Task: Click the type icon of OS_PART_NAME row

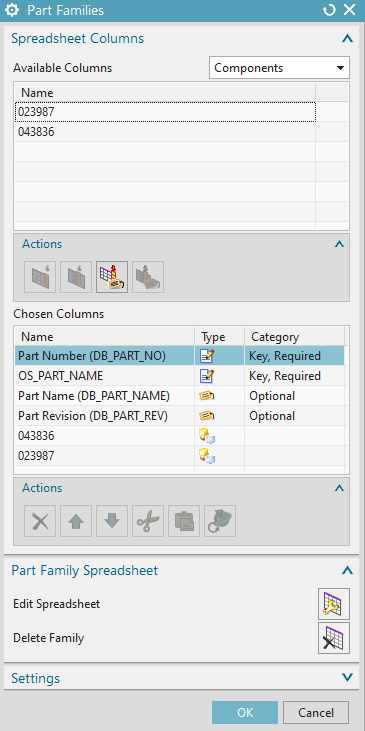Action: (x=207, y=376)
